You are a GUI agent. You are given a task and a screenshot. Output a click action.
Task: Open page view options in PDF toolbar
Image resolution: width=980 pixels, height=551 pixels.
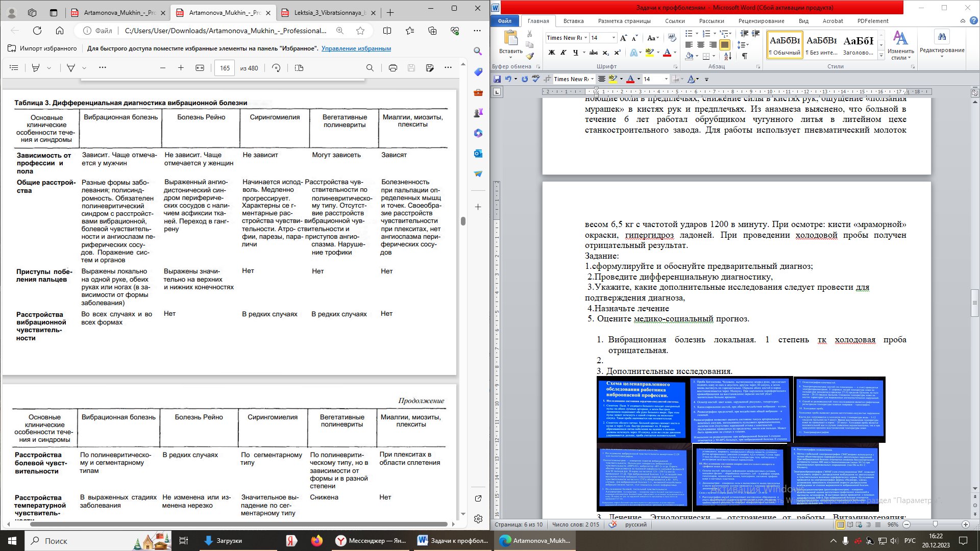[299, 67]
